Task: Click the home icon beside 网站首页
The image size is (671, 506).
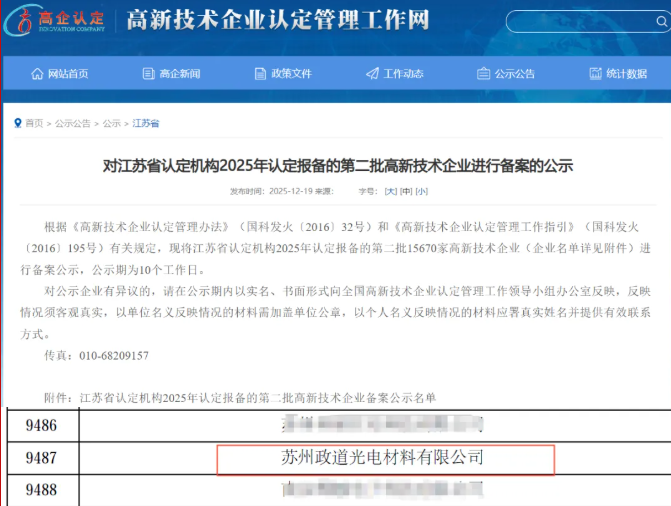Action: tap(38, 74)
